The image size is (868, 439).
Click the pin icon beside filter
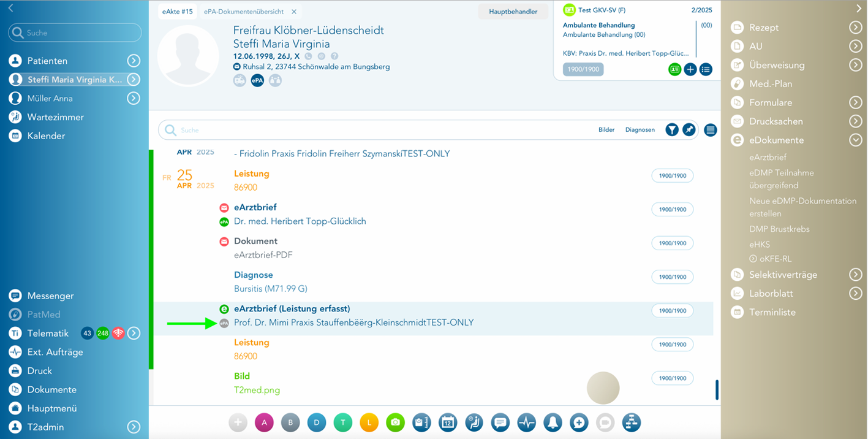click(689, 130)
